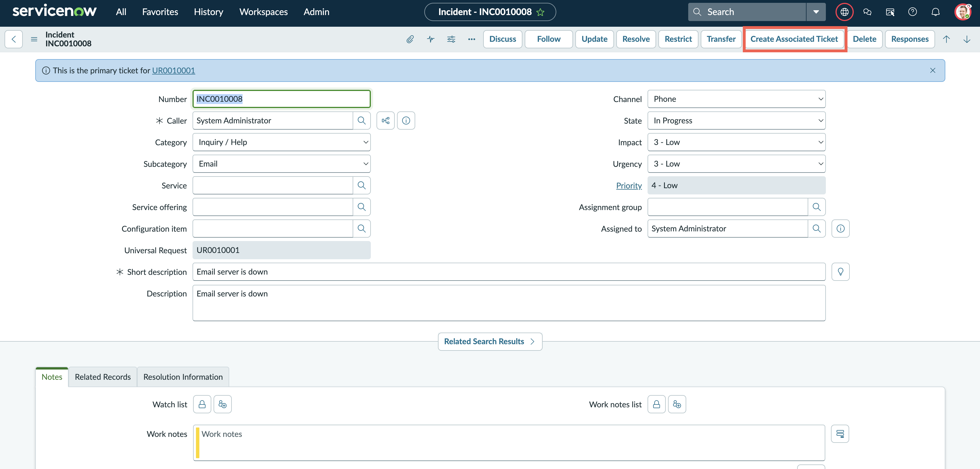Open the Admin menu

point(317,12)
